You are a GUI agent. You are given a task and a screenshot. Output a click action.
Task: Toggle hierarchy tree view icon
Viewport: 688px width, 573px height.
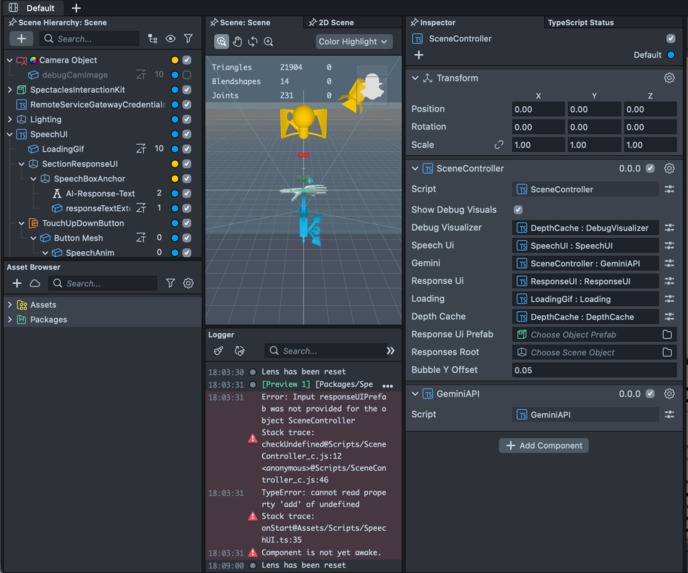152,39
